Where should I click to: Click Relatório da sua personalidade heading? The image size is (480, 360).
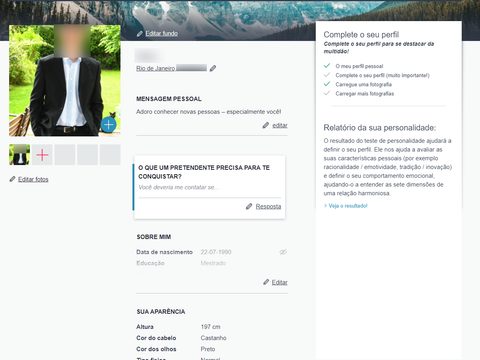380,128
